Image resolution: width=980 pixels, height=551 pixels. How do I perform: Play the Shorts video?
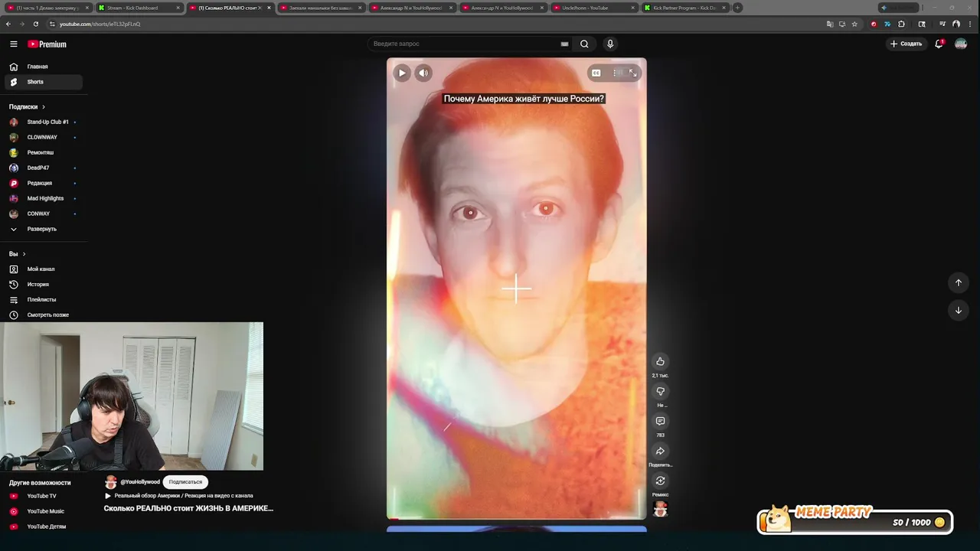pyautogui.click(x=402, y=73)
